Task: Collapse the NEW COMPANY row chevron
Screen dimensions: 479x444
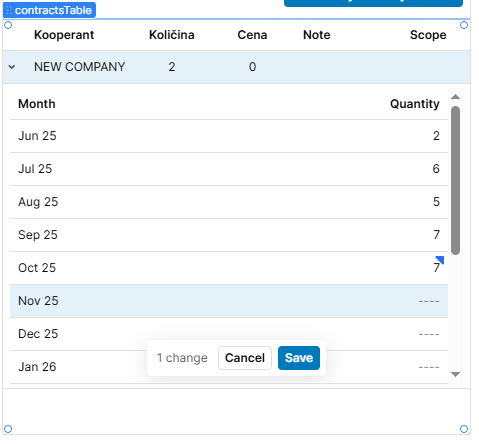Action: (12, 67)
